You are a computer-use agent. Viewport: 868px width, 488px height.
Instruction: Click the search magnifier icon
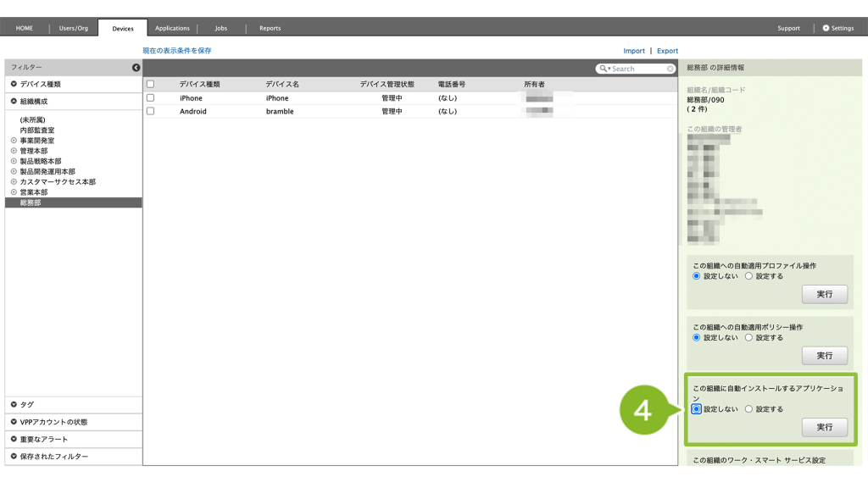[604, 69]
